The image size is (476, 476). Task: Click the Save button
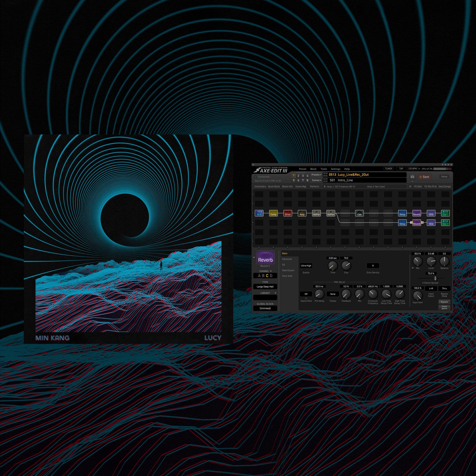424,177
